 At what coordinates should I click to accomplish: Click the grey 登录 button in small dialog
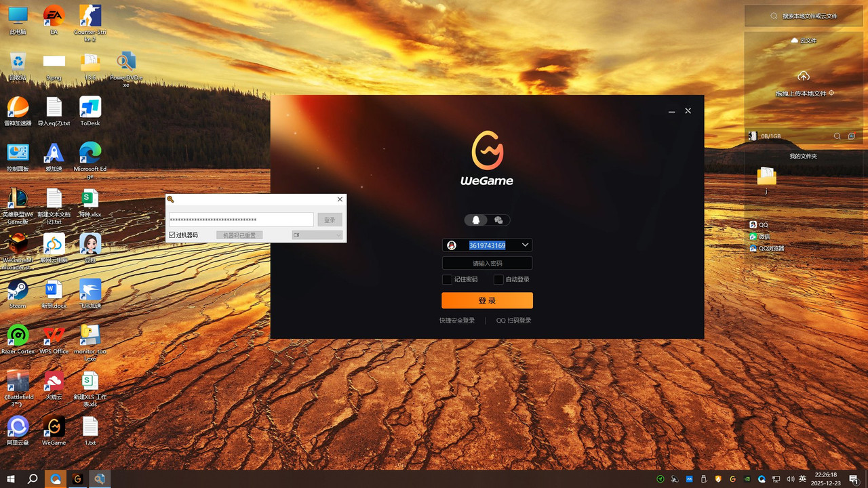330,220
